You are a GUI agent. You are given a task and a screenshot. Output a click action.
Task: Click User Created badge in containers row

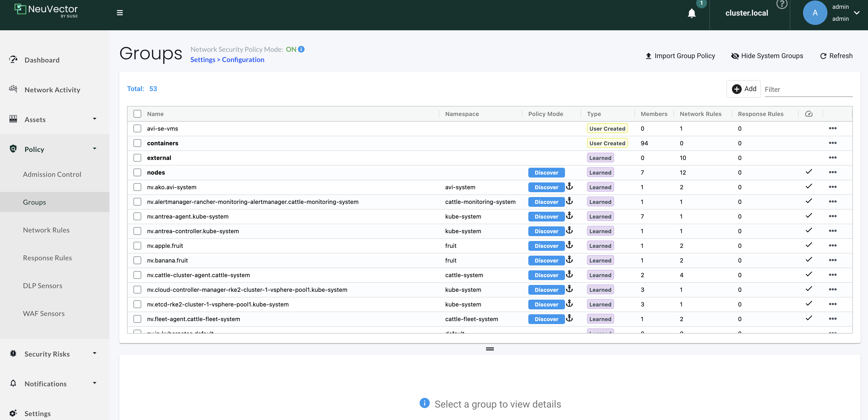click(607, 143)
